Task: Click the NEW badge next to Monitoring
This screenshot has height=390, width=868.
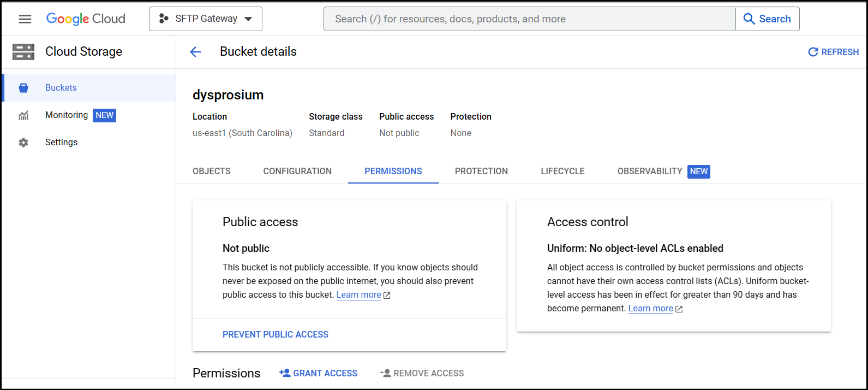Action: pos(104,115)
